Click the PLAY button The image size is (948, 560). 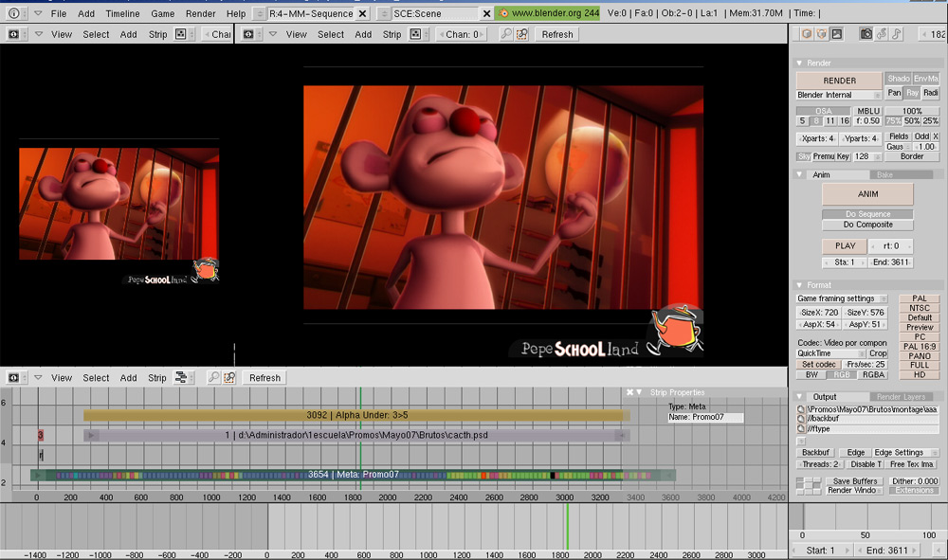coord(845,245)
